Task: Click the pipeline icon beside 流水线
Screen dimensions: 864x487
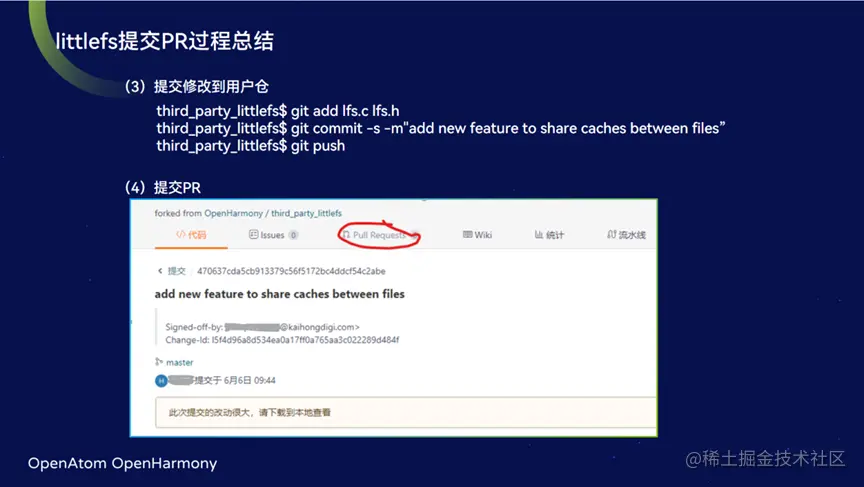Action: (x=612, y=235)
